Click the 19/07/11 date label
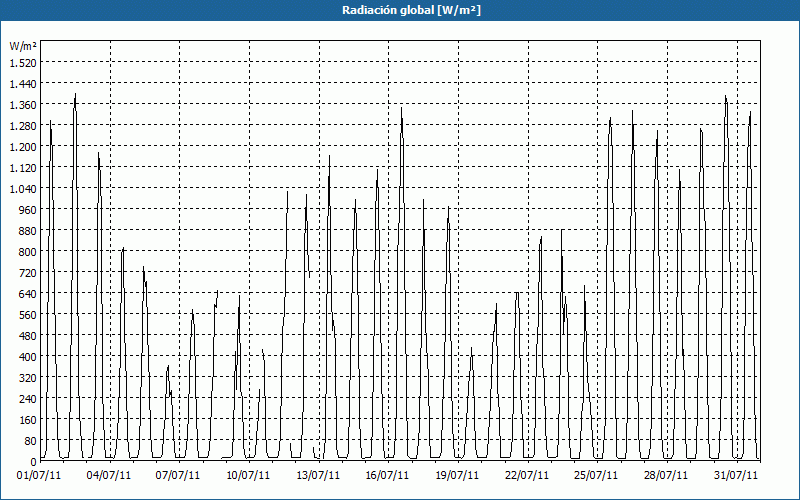The image size is (800, 500). coord(457,476)
